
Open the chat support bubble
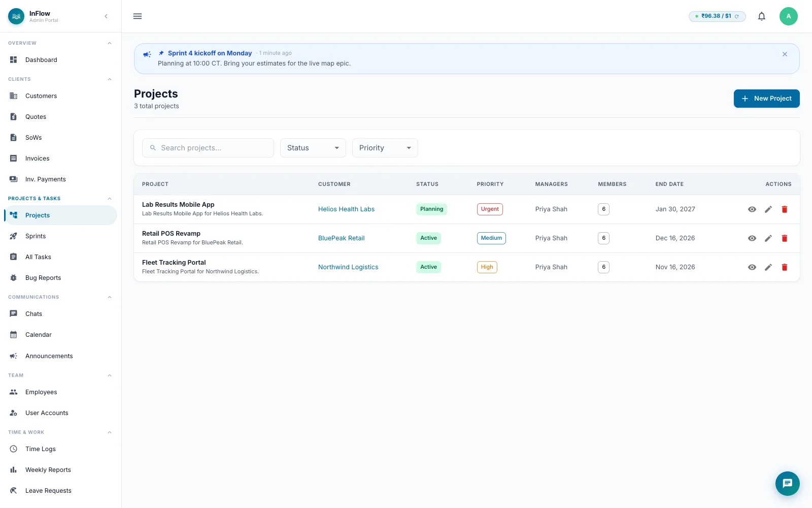point(787,483)
